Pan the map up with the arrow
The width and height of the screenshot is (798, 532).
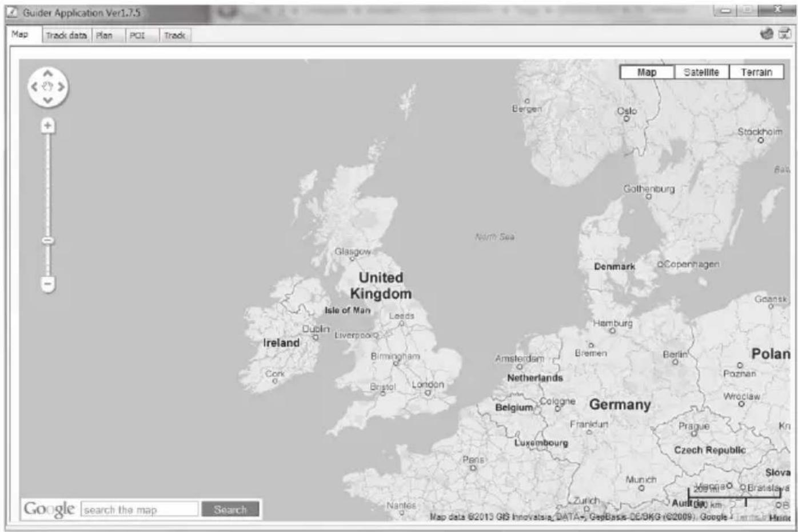(48, 73)
